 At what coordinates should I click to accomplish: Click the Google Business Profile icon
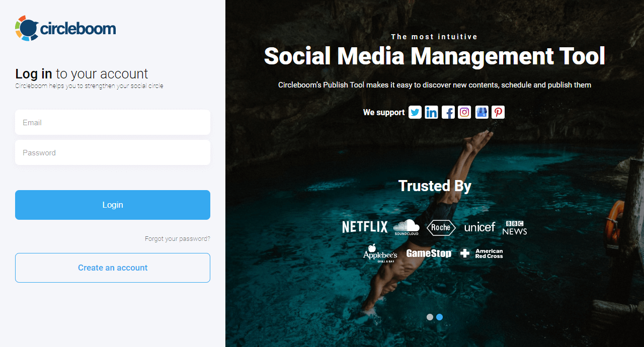tap(481, 112)
